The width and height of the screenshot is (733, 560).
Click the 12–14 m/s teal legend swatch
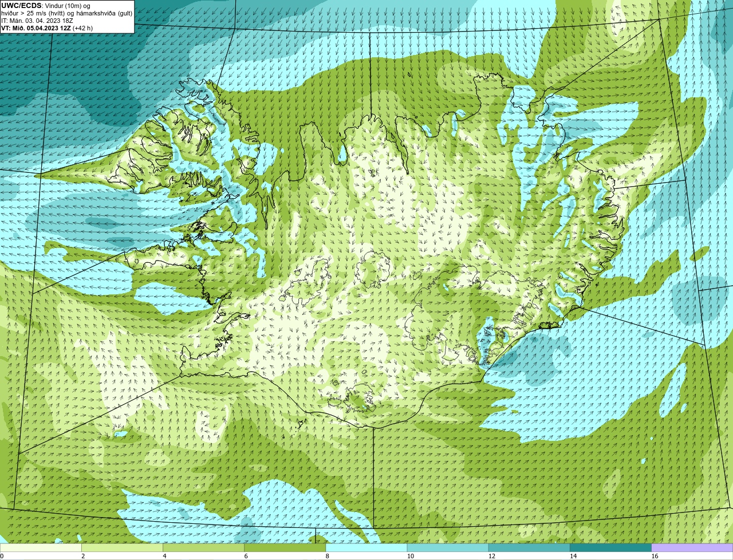tap(529, 547)
